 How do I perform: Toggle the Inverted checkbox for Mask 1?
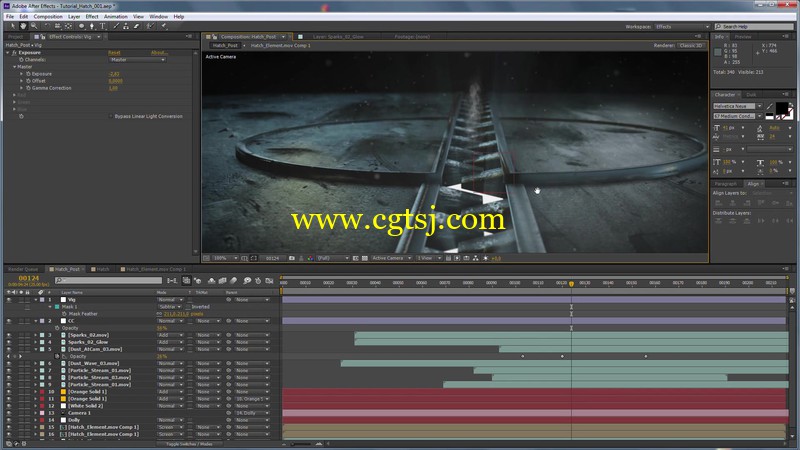188,307
